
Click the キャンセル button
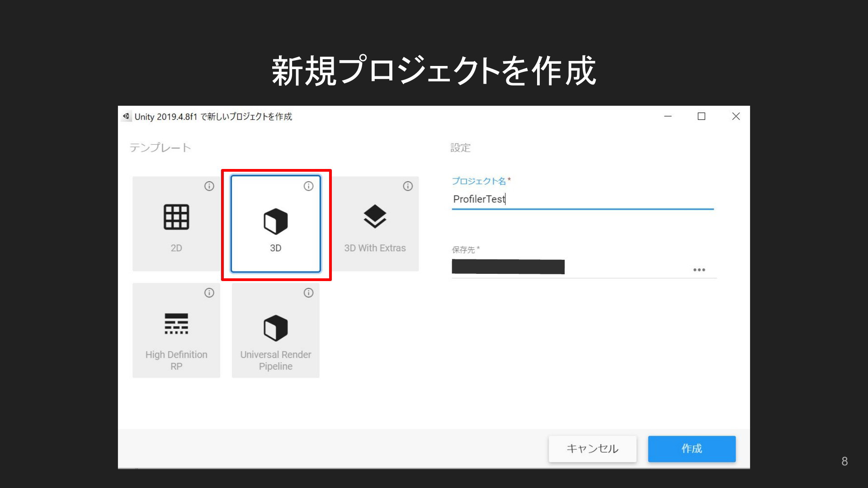click(593, 449)
